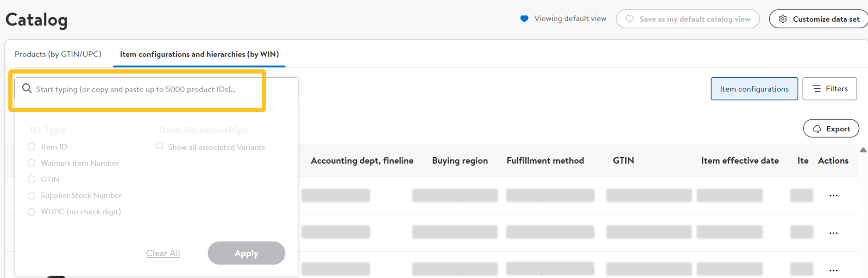The width and height of the screenshot is (868, 278).
Task: Open Item configurations and hierarchies tab
Action: click(x=199, y=54)
